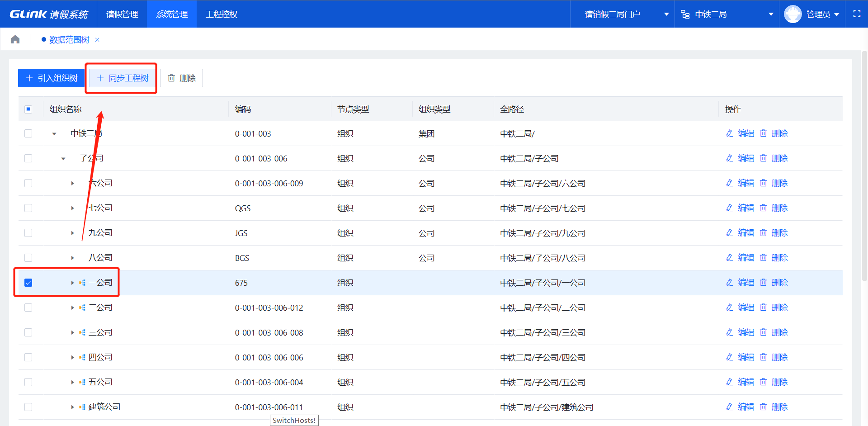Click the 删除 link for 五公司
This screenshot has height=426, width=868.
780,382
